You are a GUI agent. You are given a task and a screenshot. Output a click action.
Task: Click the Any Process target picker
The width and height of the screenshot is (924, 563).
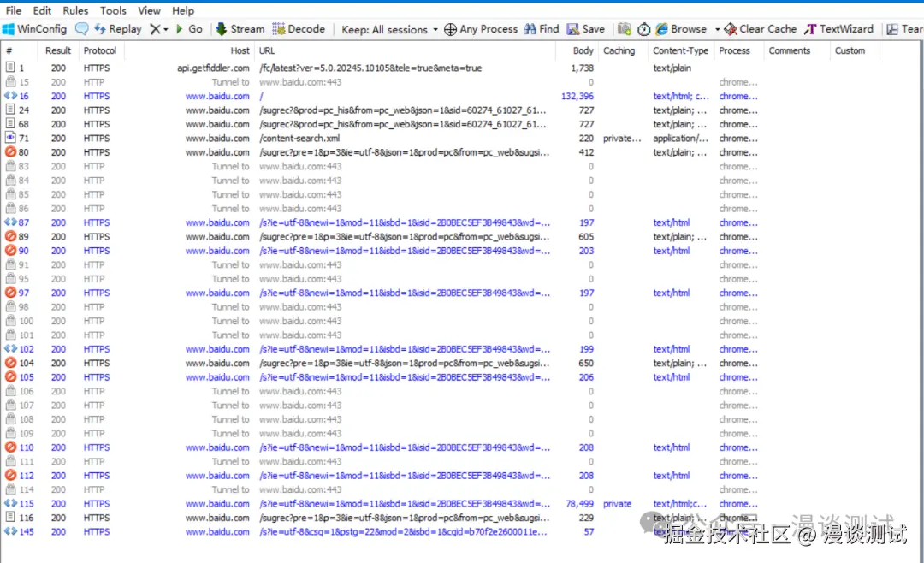pyautogui.click(x=481, y=29)
